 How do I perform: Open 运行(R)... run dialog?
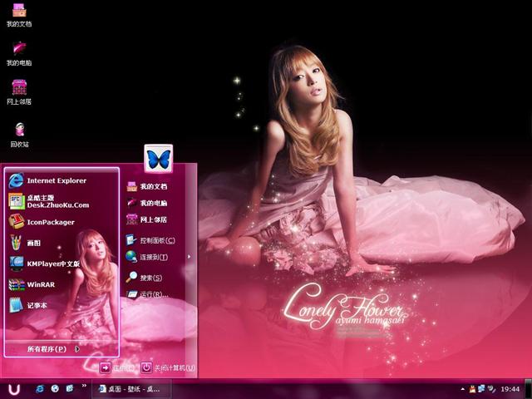(x=147, y=294)
